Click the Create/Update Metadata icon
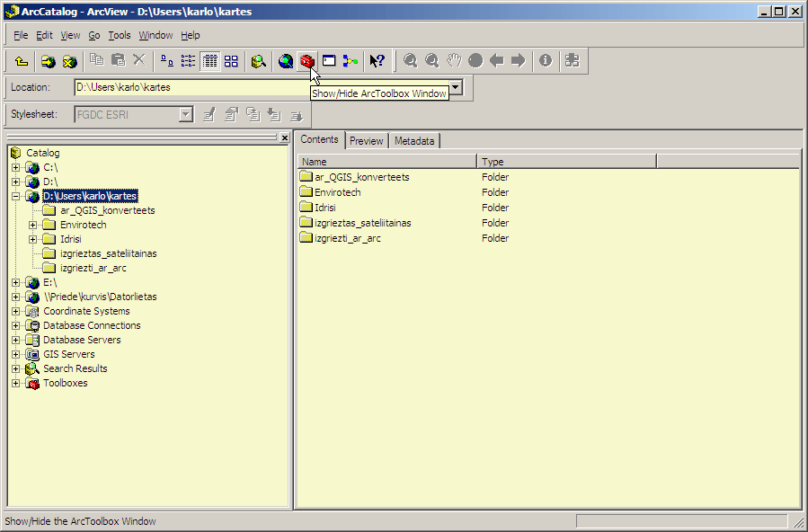The height and width of the screenshot is (532, 808). (x=253, y=114)
